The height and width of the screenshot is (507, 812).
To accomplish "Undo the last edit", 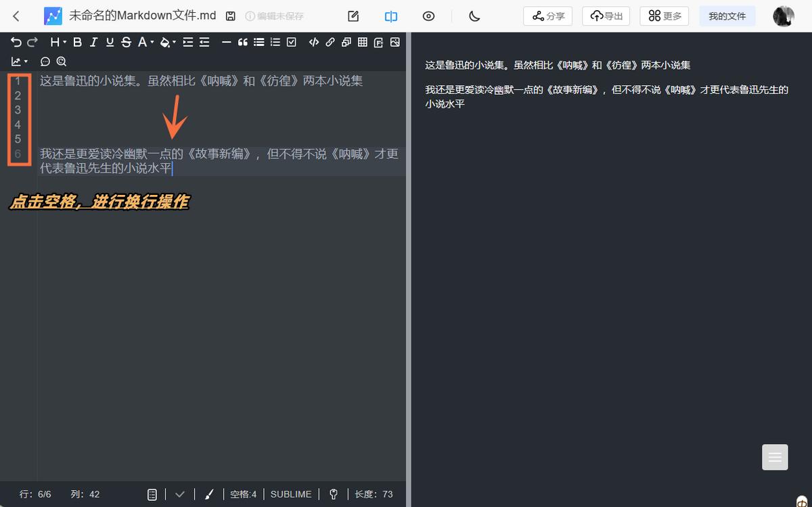I will (x=16, y=42).
